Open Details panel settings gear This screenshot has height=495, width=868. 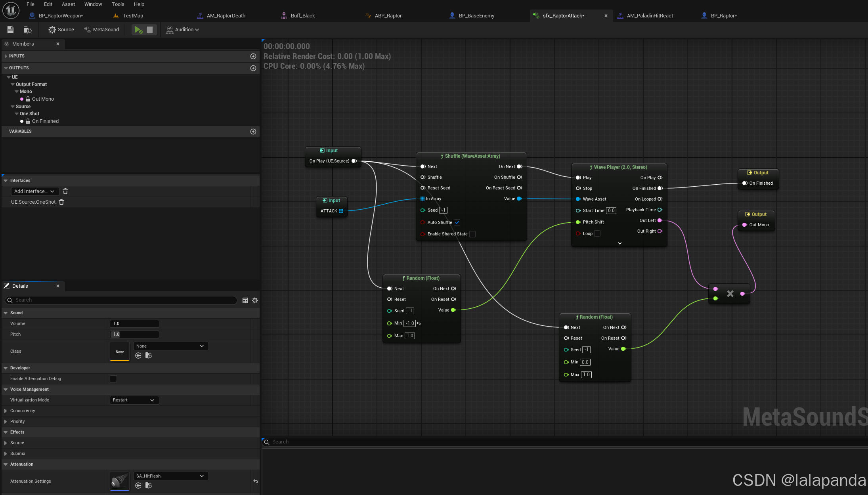point(255,300)
